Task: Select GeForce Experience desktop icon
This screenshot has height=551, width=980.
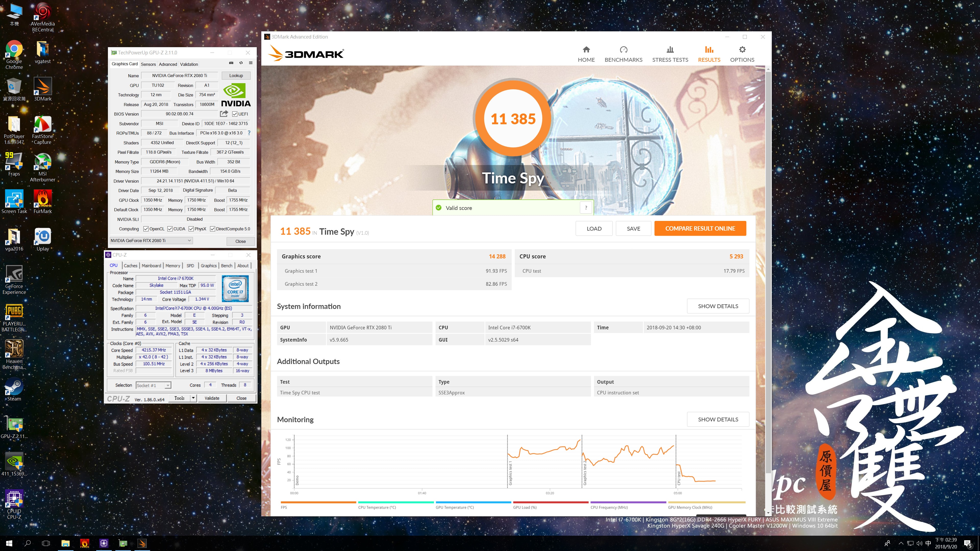Action: pos(14,280)
